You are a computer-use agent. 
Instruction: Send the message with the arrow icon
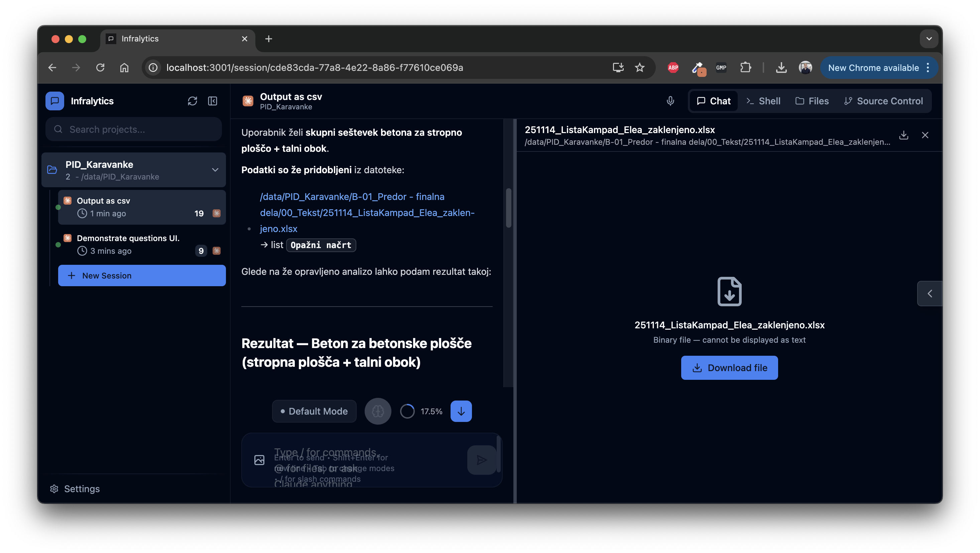pos(481,460)
